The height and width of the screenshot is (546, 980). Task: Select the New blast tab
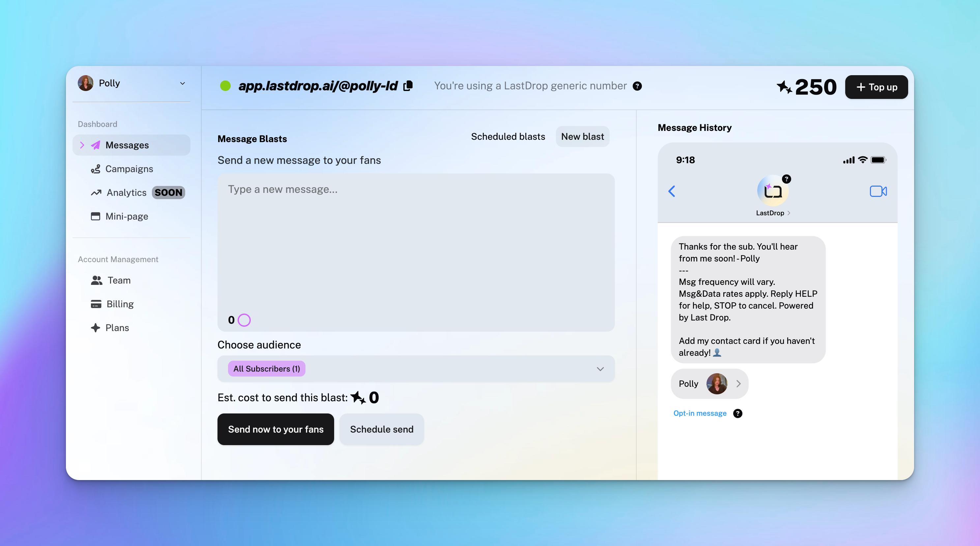[582, 137]
